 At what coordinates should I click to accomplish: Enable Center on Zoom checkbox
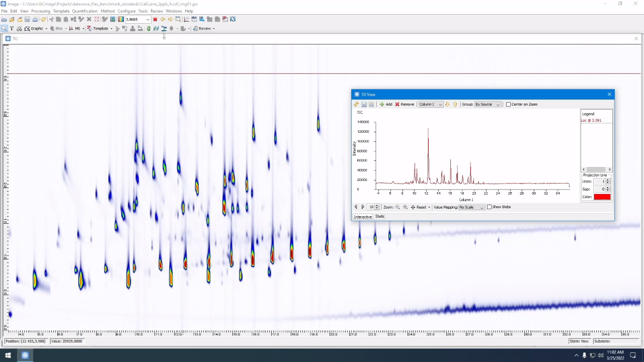pos(508,105)
